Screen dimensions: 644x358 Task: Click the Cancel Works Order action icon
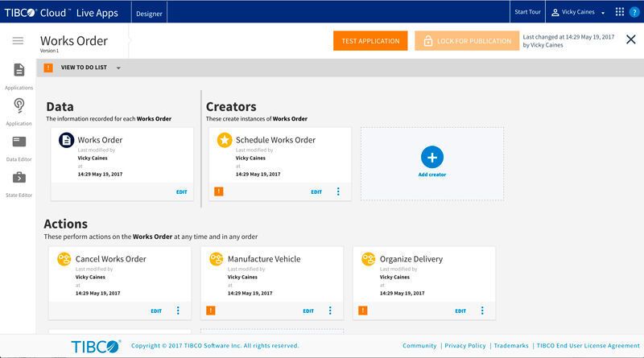(x=64, y=259)
